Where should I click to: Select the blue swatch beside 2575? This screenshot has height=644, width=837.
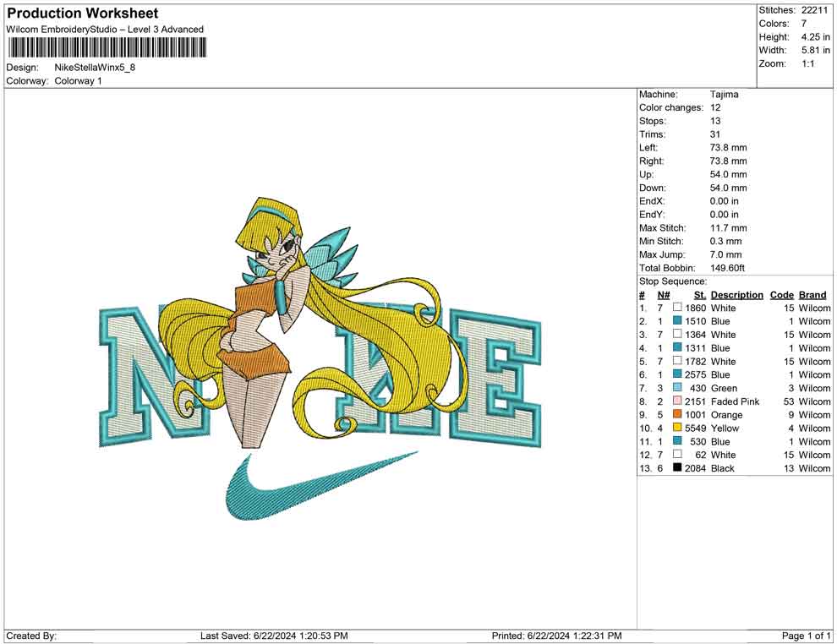point(677,374)
